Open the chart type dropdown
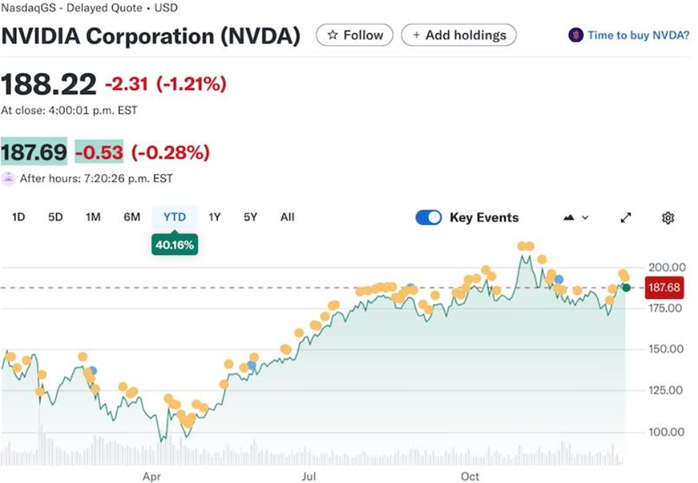698x483 pixels. [577, 218]
